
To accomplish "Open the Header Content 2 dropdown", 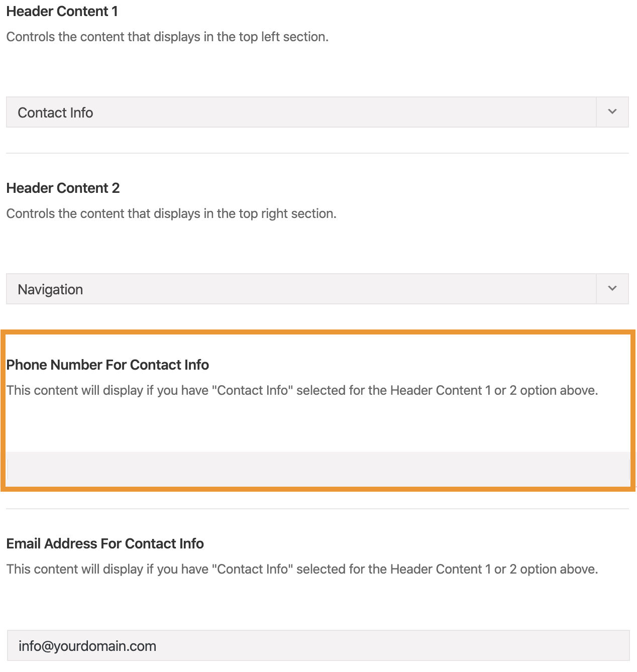I will coord(317,289).
